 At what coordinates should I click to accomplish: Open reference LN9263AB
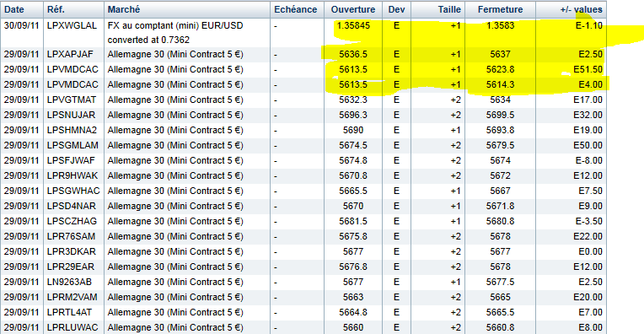point(69,283)
